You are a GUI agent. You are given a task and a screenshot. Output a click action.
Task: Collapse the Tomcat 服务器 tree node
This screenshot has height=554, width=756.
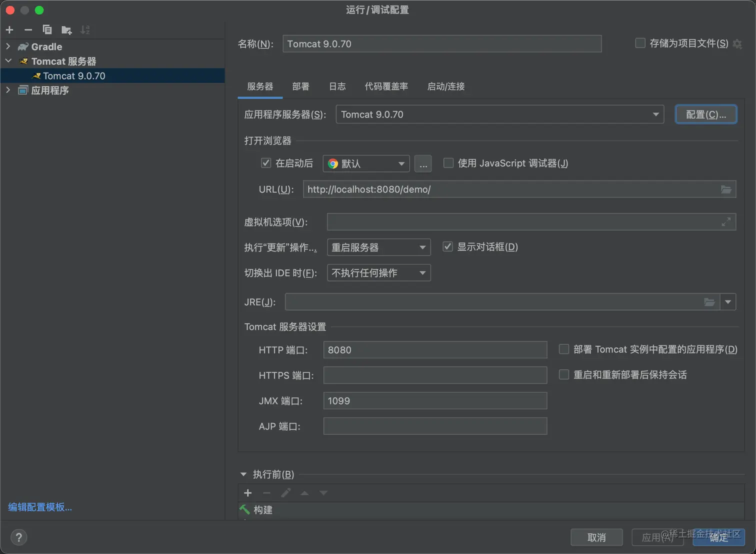pos(8,61)
